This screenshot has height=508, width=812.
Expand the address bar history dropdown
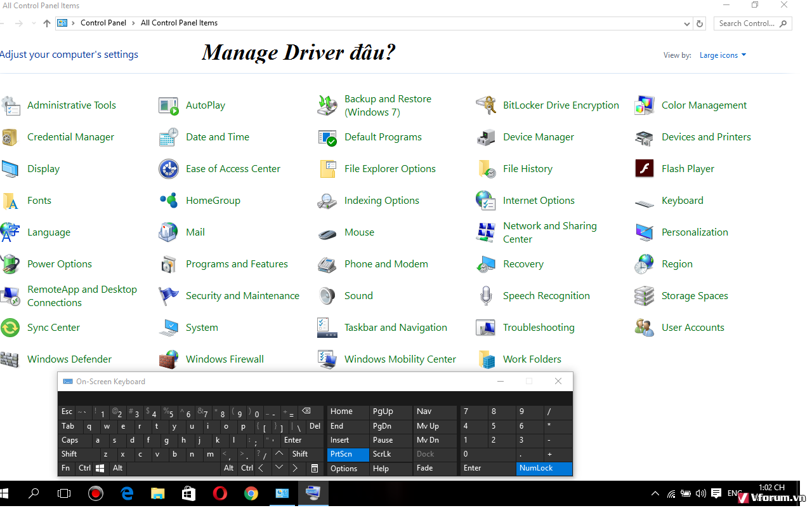688,23
